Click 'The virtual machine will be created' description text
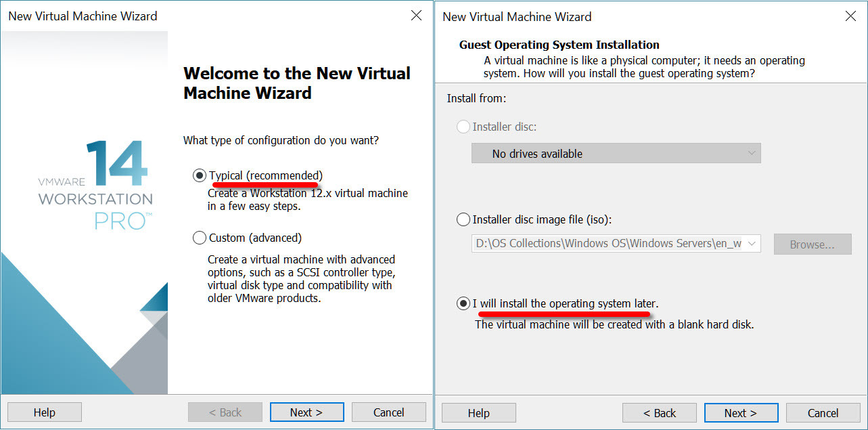 614,324
